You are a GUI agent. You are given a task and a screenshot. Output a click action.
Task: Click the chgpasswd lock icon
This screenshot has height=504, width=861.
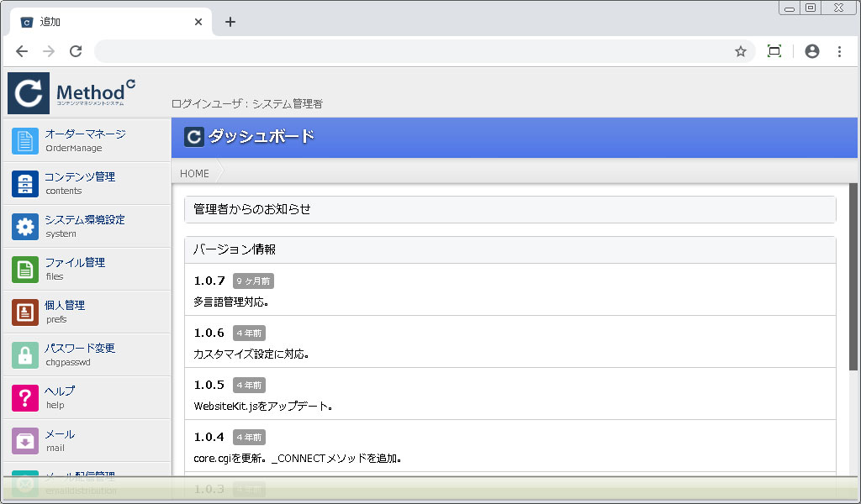pos(25,354)
